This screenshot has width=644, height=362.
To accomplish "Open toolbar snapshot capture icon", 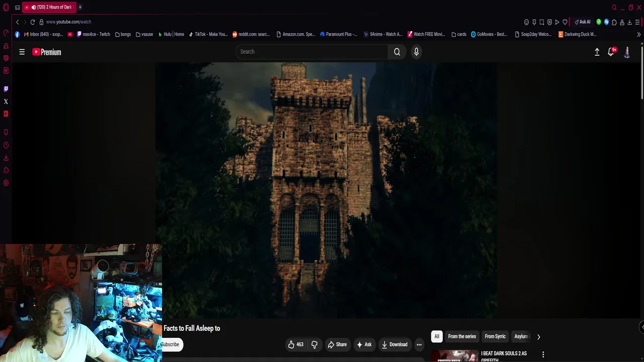I will 542,22.
